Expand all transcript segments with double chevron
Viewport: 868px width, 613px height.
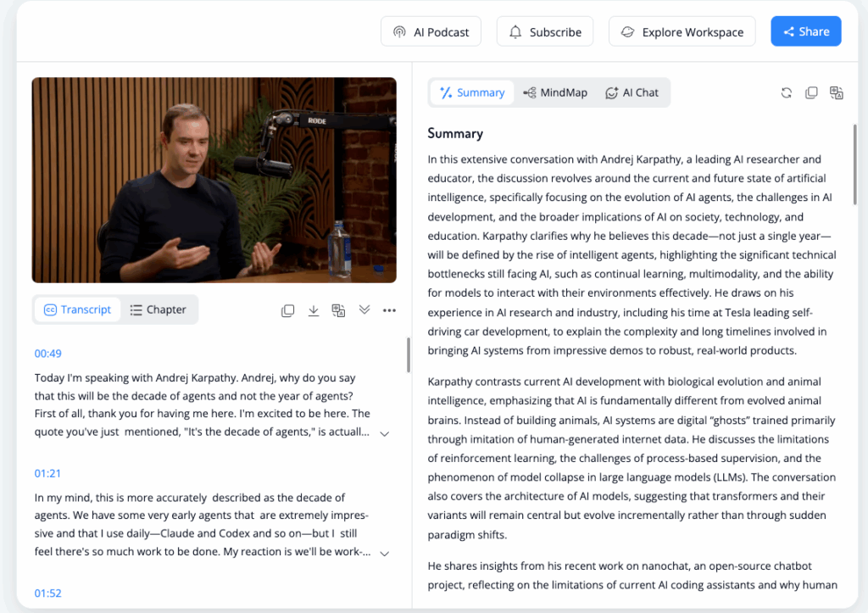[x=364, y=310]
